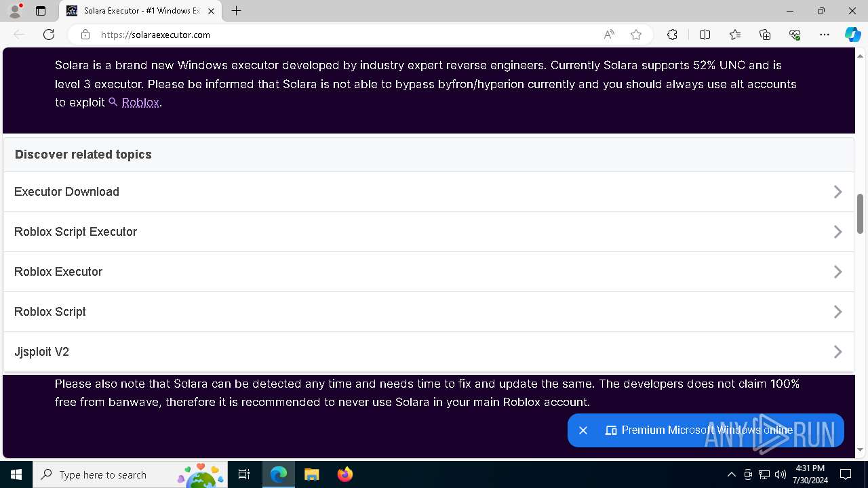This screenshot has height=488, width=868.
Task: Open Settings and more menu
Action: [x=825, y=35]
